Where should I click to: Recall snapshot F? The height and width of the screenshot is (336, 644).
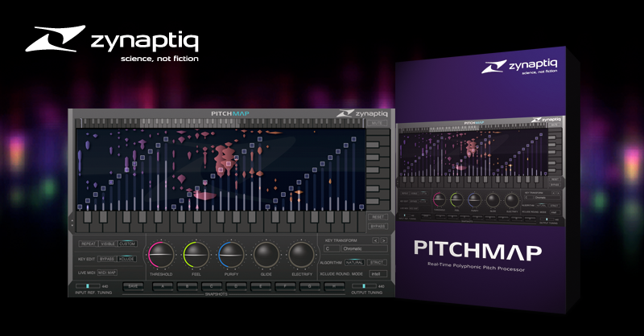pyautogui.click(x=285, y=286)
